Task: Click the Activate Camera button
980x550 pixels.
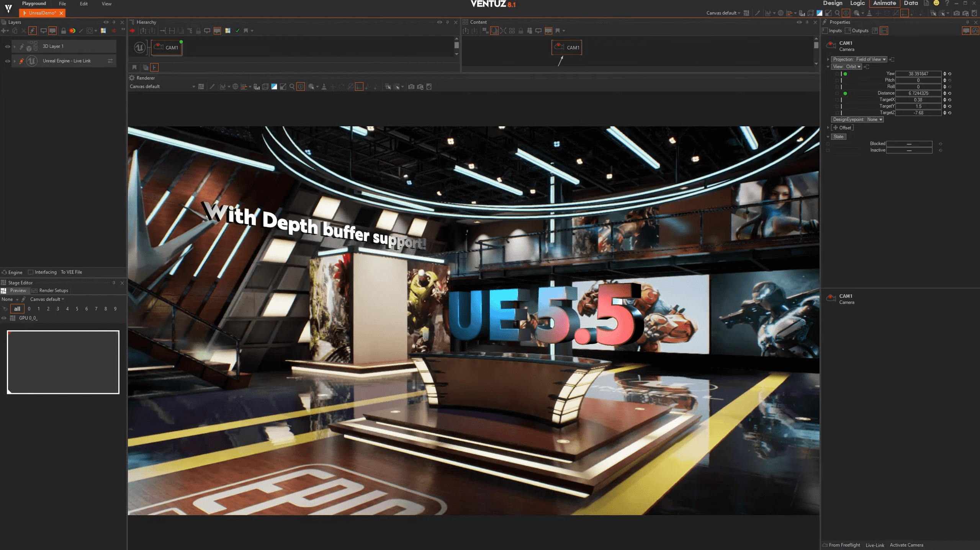Action: [906, 545]
